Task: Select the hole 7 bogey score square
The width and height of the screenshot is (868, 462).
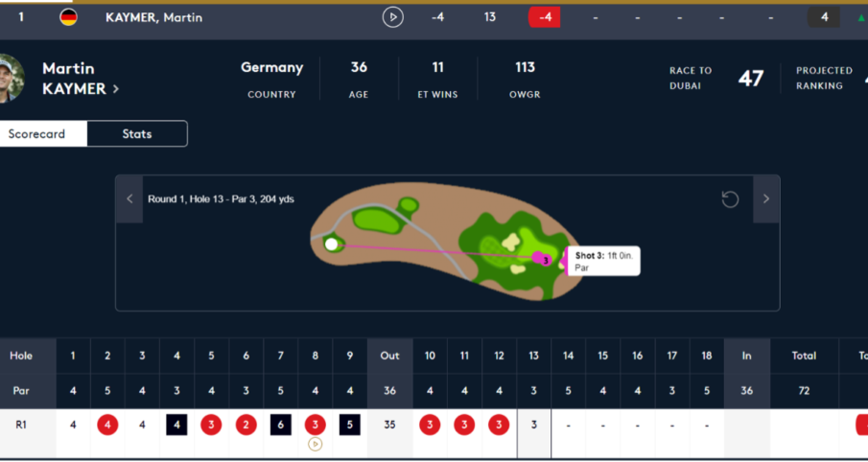Action: click(280, 424)
